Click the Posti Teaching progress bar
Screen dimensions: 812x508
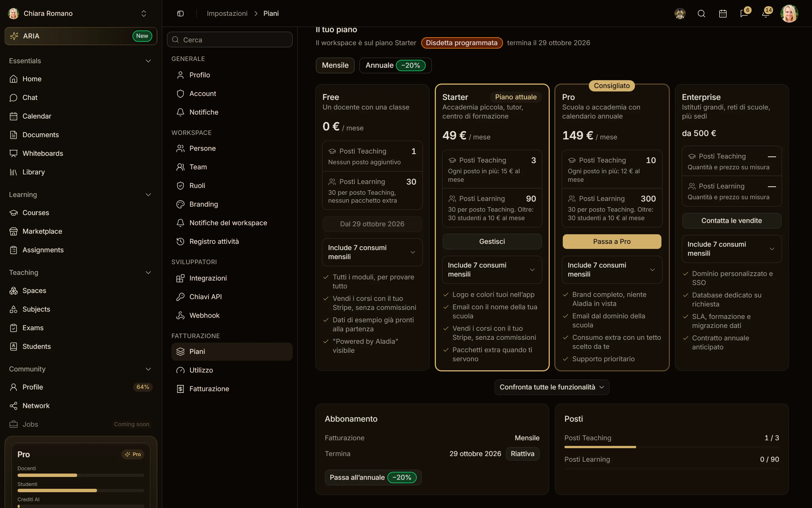coord(671,447)
